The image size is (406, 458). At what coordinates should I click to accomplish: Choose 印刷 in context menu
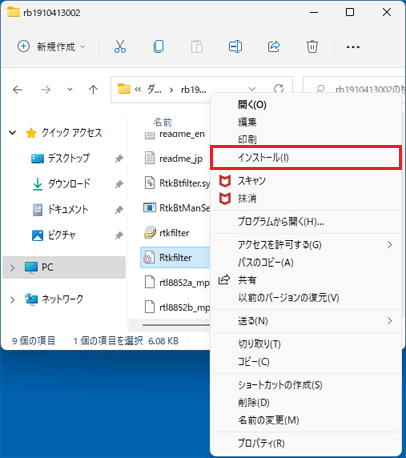306,139
